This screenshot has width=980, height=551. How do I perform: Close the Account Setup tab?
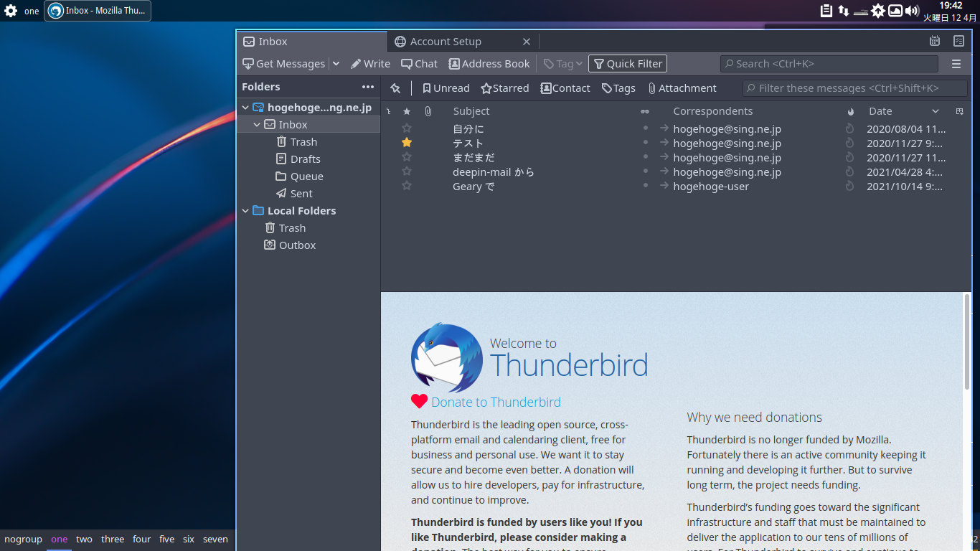click(x=527, y=42)
